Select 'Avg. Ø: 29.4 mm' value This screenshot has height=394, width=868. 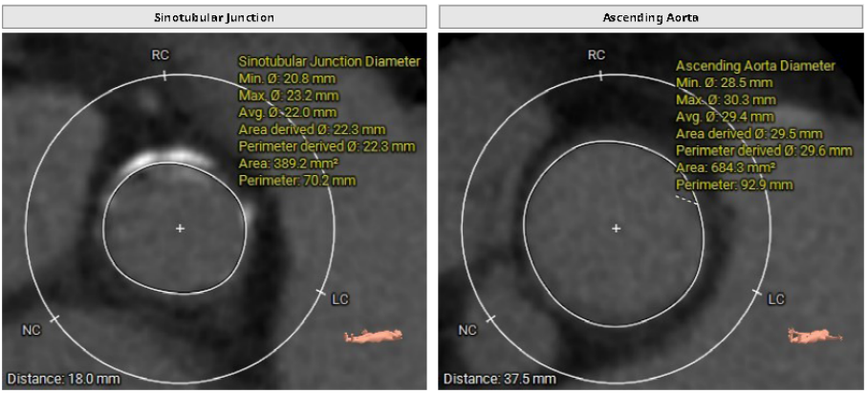tap(724, 117)
